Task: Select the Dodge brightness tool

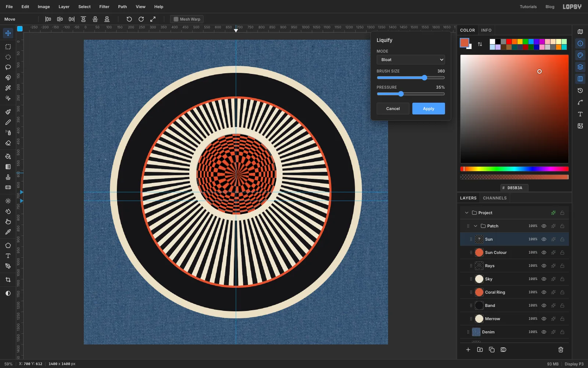Action: (8, 201)
